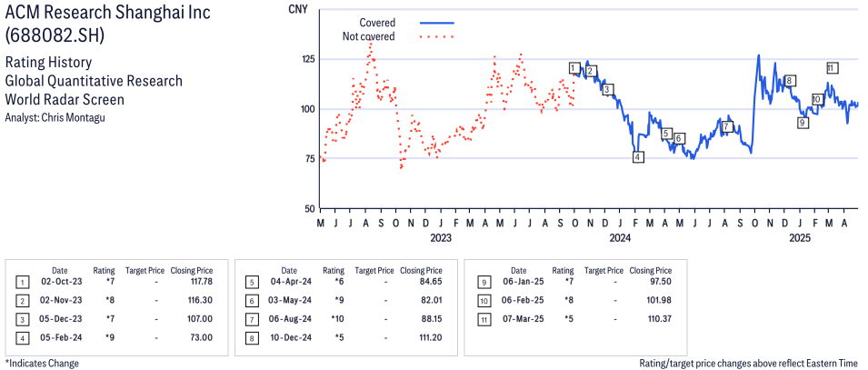Click the red dotted Not covered legend line
The width and height of the screenshot is (868, 370).
437,36
